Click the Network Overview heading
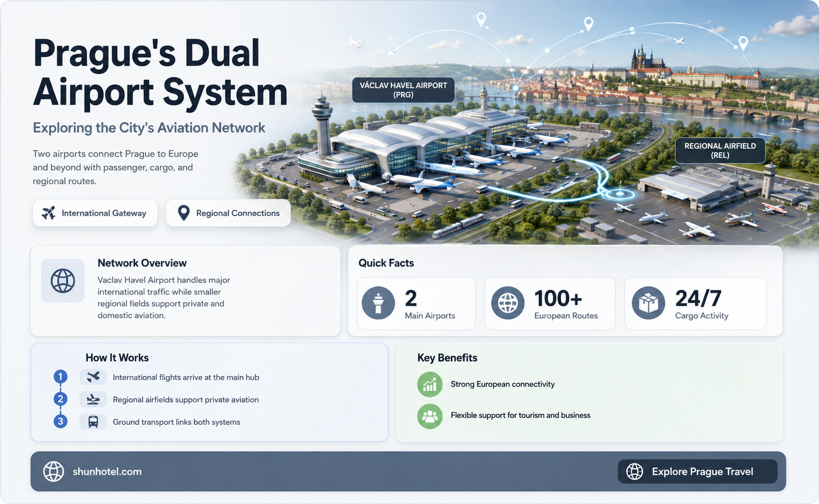Viewport: 819px width, 504px height. (x=142, y=263)
